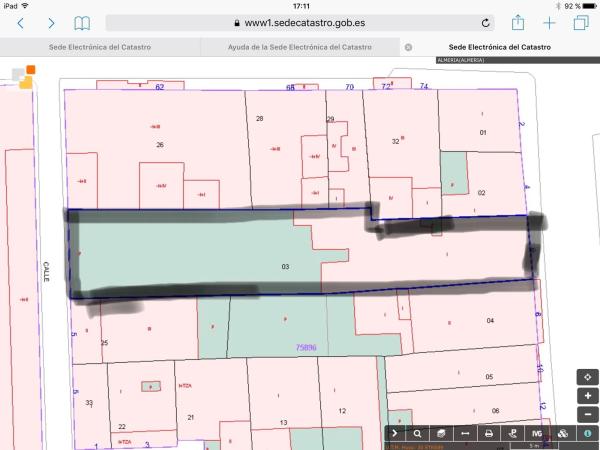Zoom in with the plus button
The width and height of the screenshot is (600, 450).
pos(587,396)
